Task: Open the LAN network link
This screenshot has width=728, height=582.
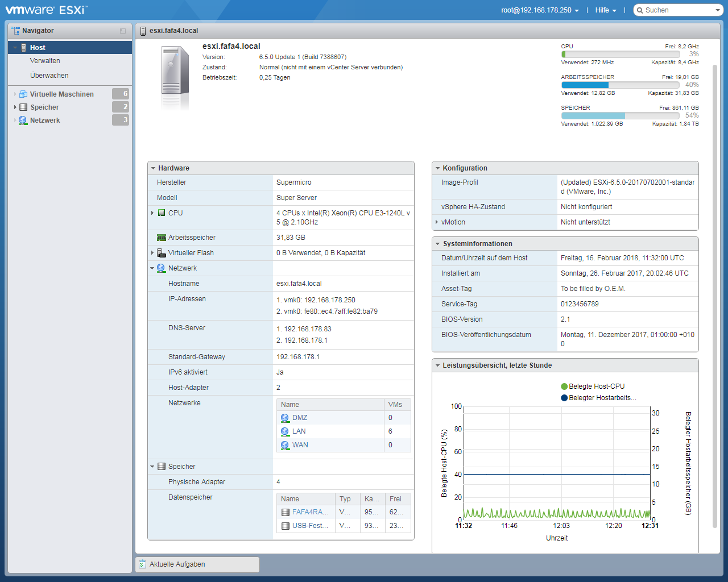Action: pos(299,431)
